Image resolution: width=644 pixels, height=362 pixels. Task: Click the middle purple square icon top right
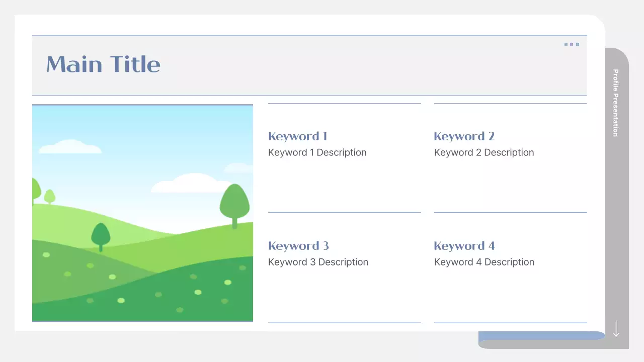coord(572,44)
